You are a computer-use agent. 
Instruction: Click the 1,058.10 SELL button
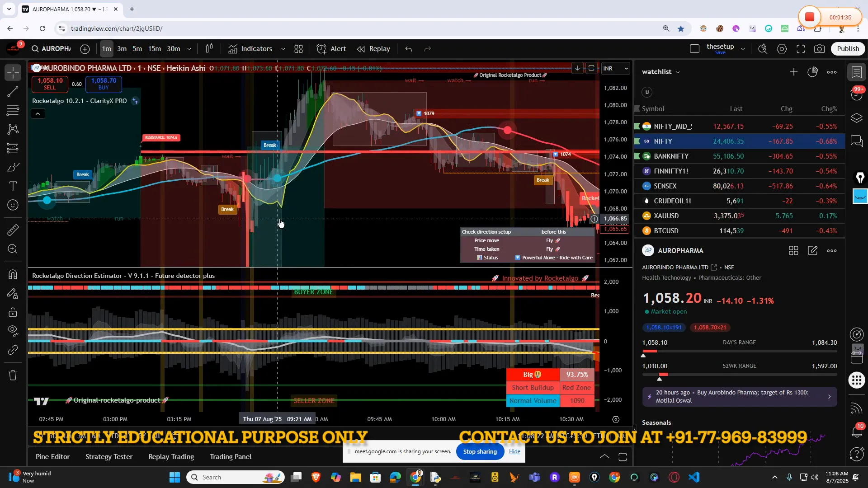[x=50, y=84]
